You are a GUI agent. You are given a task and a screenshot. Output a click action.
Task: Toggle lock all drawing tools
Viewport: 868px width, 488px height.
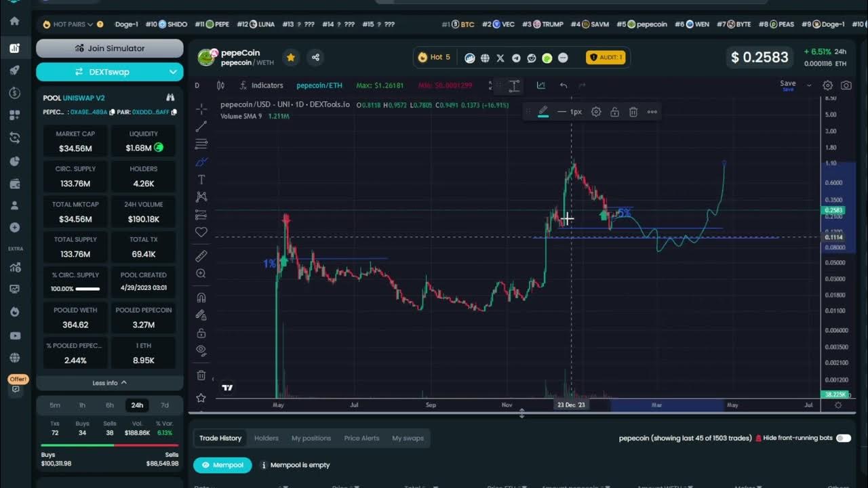(x=201, y=333)
